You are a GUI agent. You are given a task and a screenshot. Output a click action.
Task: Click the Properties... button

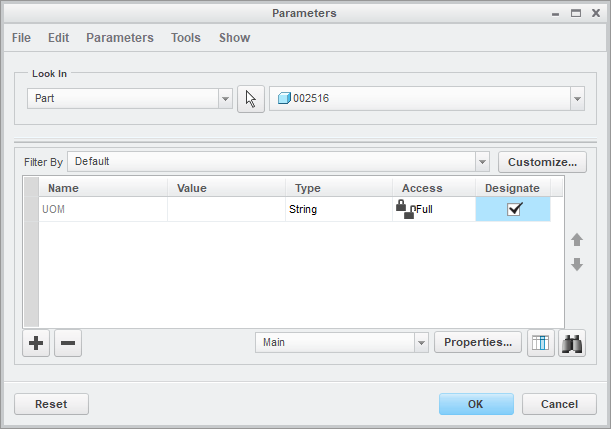[478, 342]
